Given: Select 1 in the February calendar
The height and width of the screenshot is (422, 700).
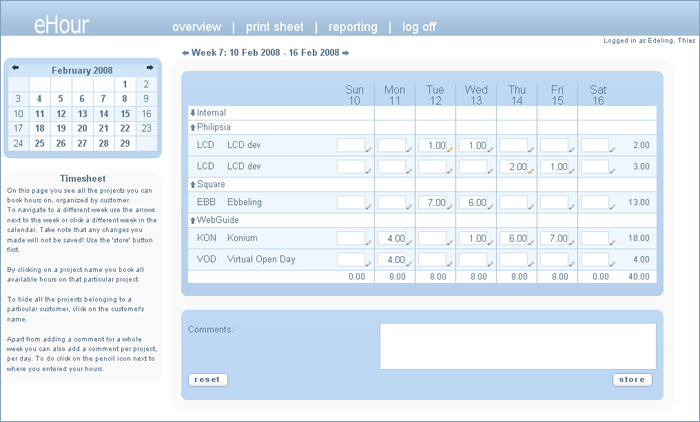Looking at the screenshot, I should [125, 84].
